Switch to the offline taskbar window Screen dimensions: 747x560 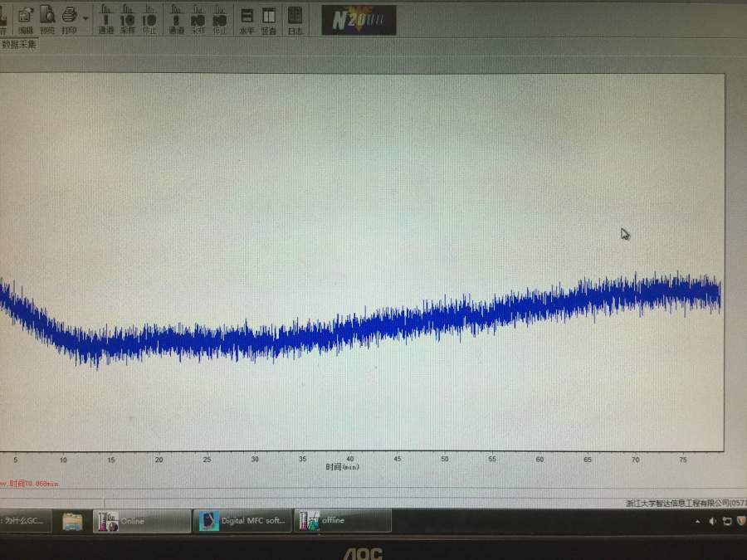tap(343, 520)
